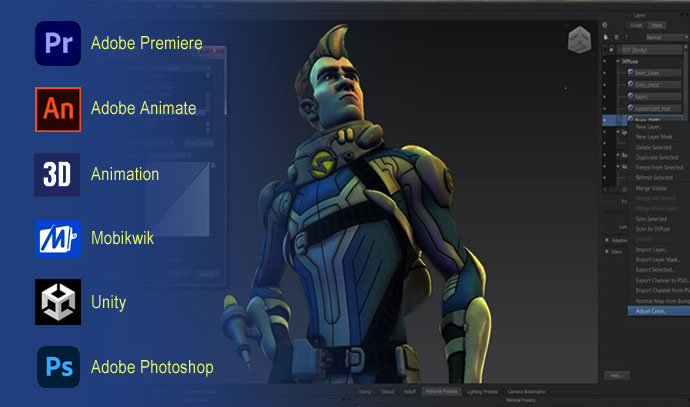Choose Solo As Diffuse menu entry
Image resolution: width=690 pixels, height=407 pixels.
click(x=653, y=229)
